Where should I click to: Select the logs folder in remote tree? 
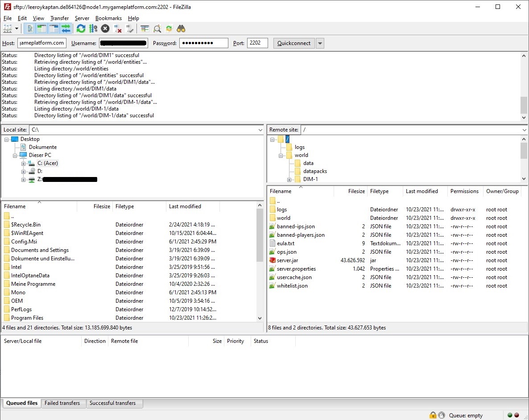tap(300, 147)
